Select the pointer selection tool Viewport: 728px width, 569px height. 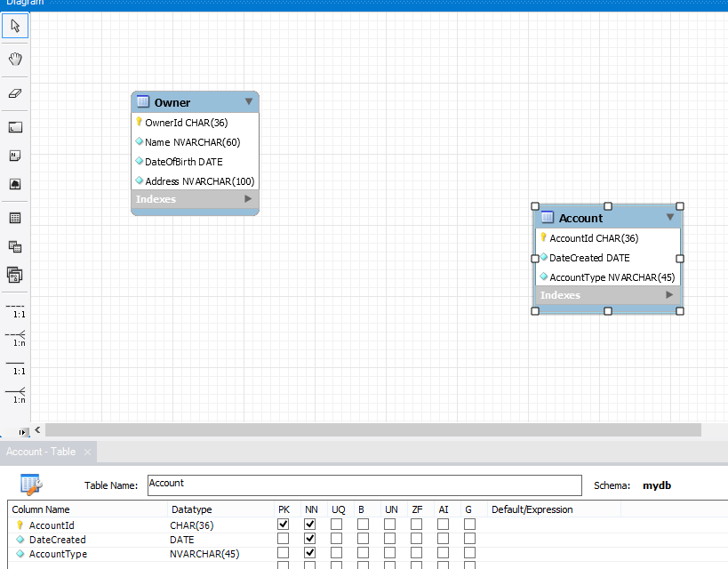coord(15,26)
